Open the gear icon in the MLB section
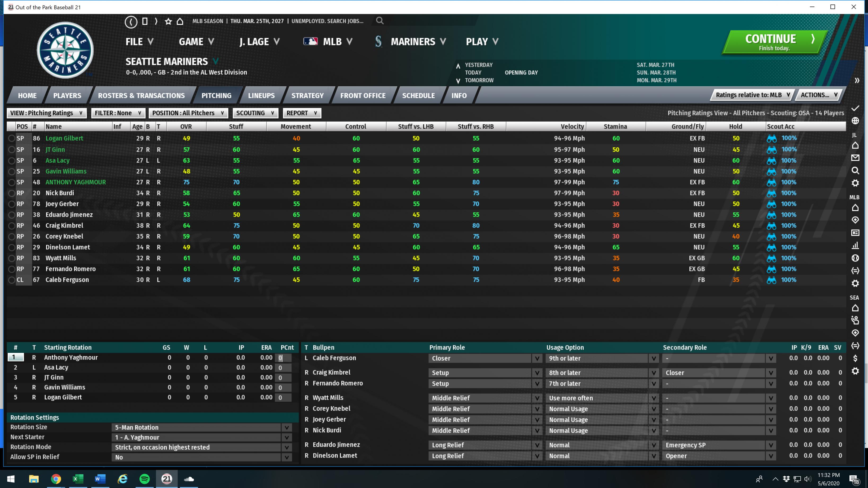The height and width of the screenshot is (488, 868). click(855, 283)
